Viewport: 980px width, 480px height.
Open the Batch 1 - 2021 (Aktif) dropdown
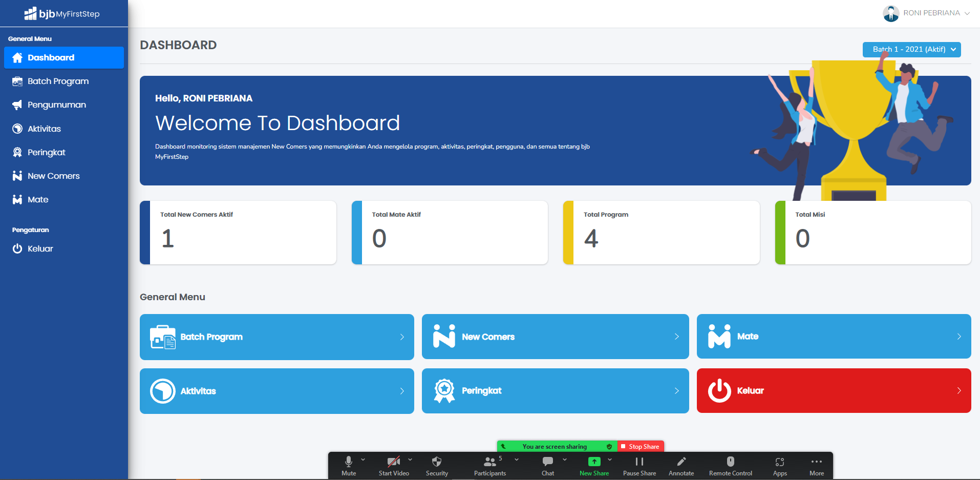point(911,50)
